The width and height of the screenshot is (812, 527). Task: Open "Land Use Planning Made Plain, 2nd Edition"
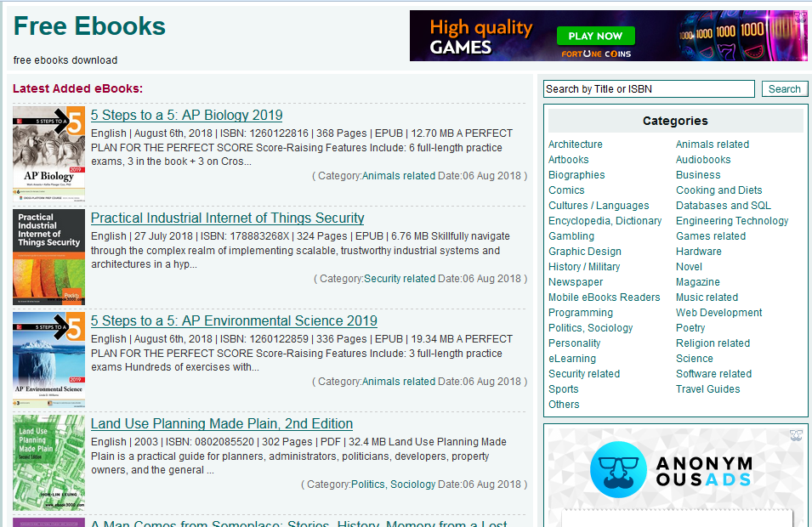pos(223,423)
